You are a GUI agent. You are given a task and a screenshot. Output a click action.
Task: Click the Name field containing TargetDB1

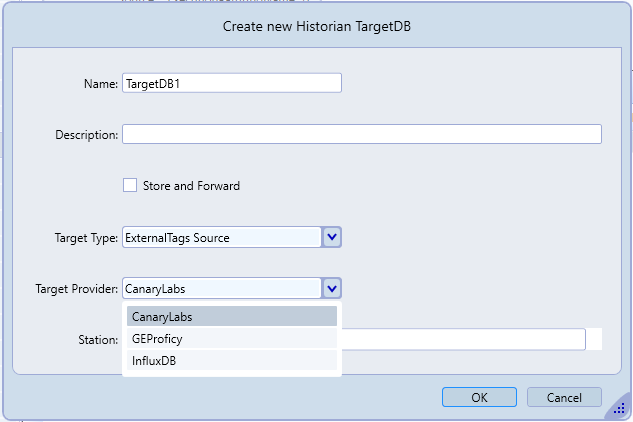(x=231, y=83)
